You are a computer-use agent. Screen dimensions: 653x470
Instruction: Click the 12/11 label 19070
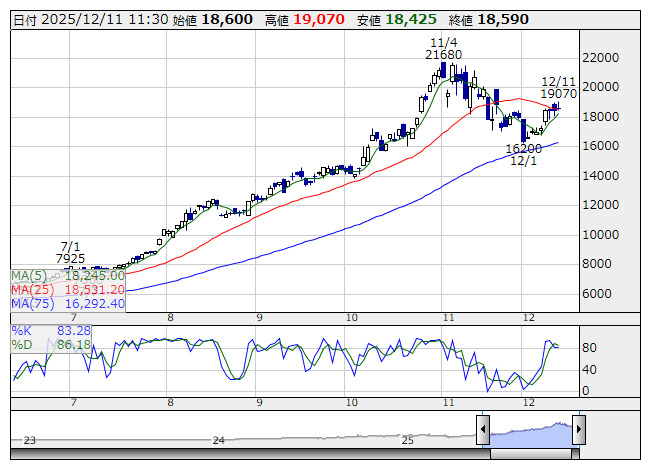coord(559,93)
